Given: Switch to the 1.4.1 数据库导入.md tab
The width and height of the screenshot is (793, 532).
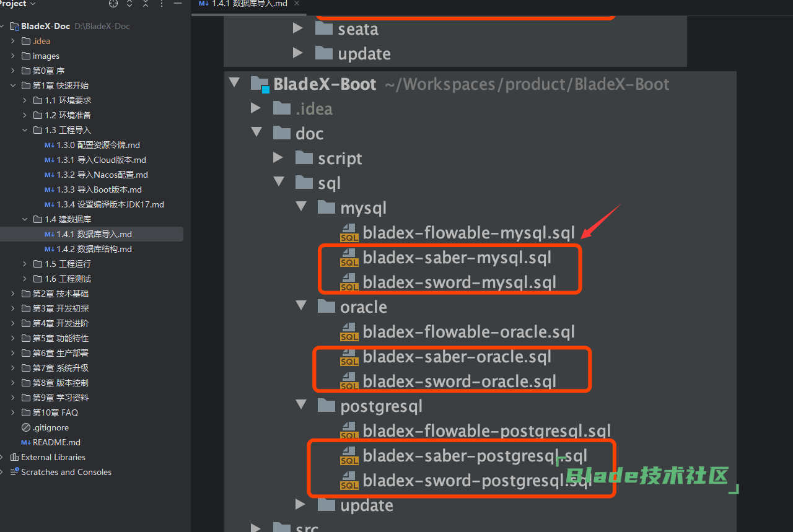Looking at the screenshot, I should [249, 4].
